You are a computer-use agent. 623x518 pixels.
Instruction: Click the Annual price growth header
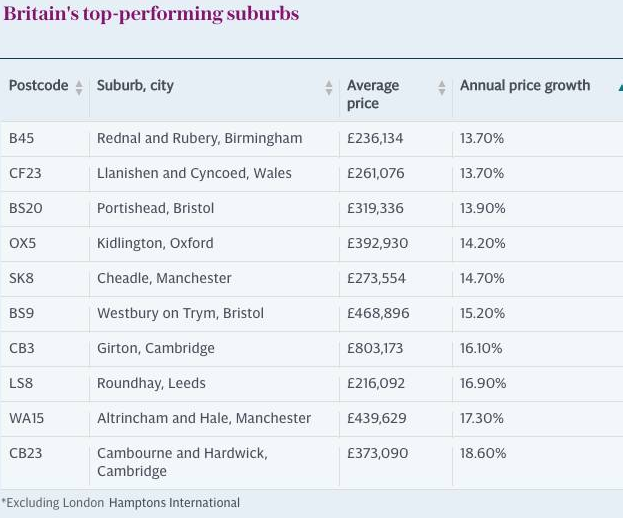[x=525, y=86]
